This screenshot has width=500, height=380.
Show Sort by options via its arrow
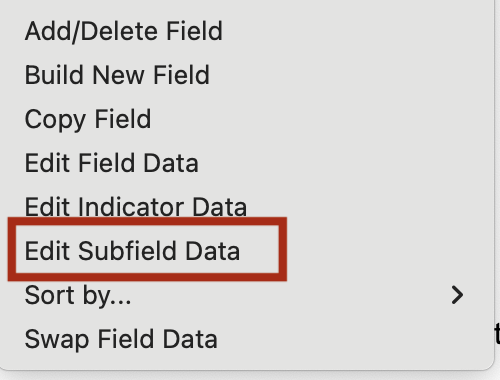pos(457,295)
